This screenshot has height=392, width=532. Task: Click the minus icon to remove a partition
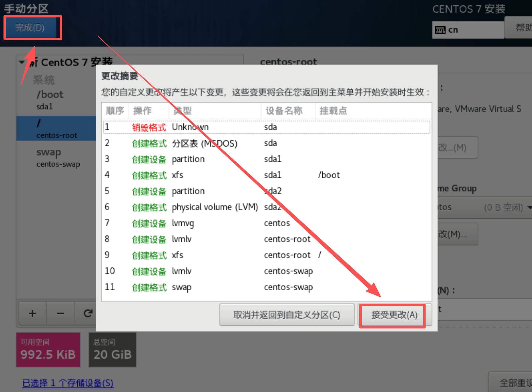[x=60, y=313]
